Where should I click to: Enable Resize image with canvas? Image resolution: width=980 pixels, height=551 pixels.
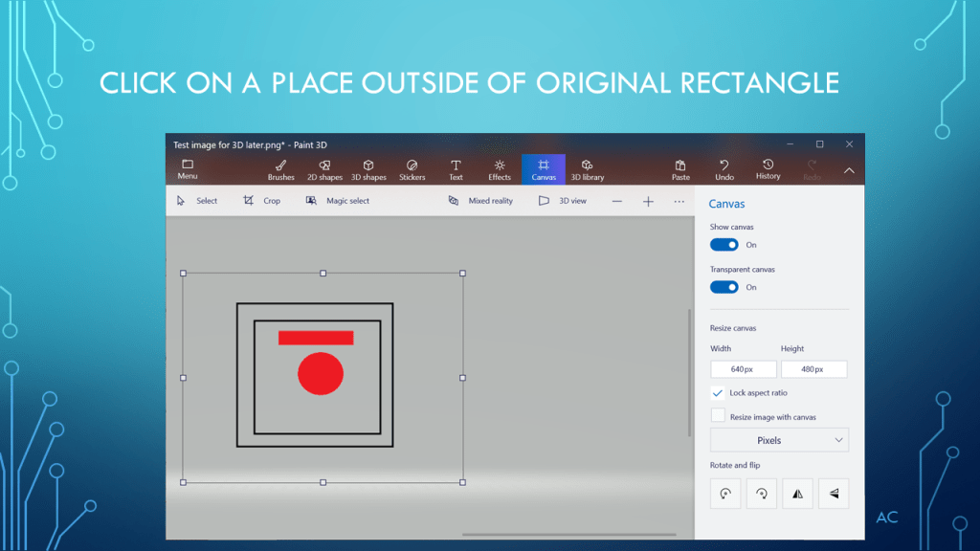[718, 416]
